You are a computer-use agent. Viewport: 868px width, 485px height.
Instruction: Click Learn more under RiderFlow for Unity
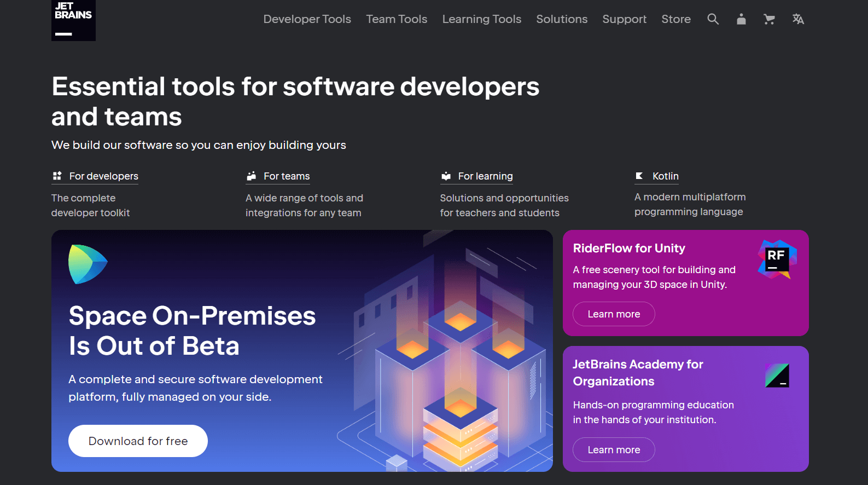(614, 314)
